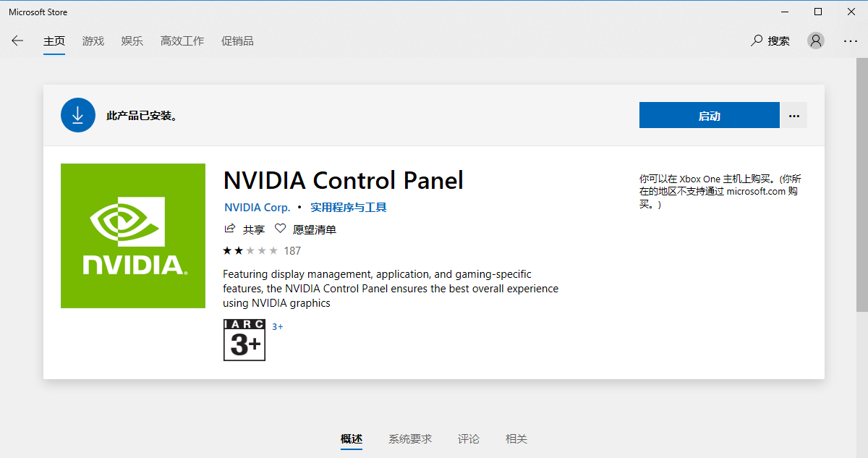Screen dimensions: 868x458
Task: Open the top-right three-dot menu
Action: pyautogui.click(x=851, y=41)
